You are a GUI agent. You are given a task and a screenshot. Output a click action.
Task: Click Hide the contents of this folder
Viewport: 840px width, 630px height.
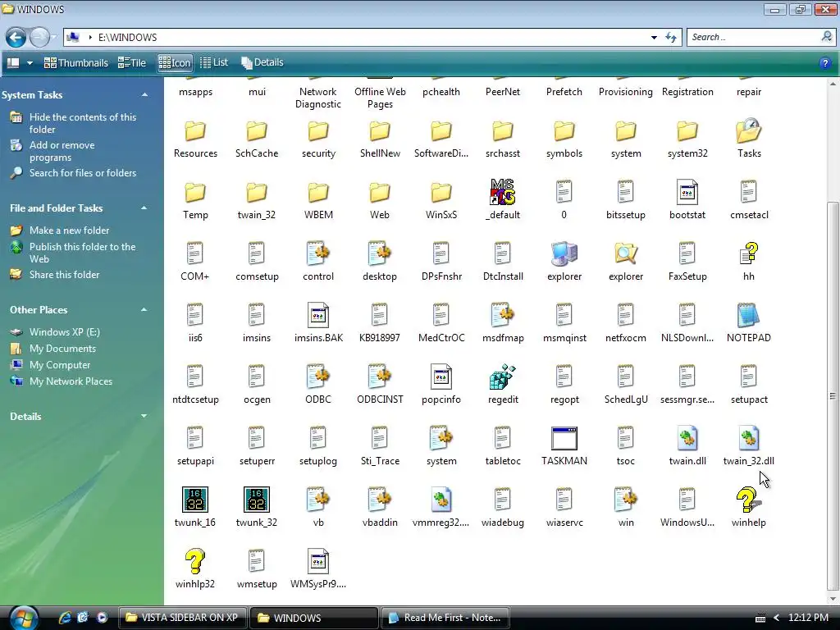[83, 123]
